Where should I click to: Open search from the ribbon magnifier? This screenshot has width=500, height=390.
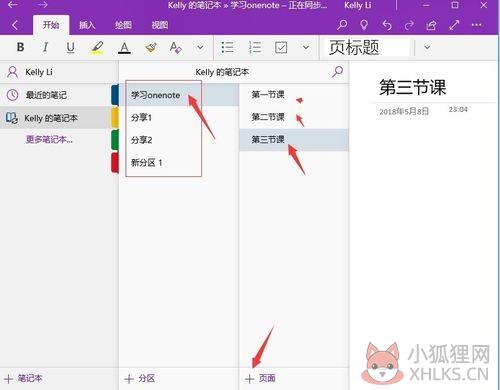coord(342,25)
